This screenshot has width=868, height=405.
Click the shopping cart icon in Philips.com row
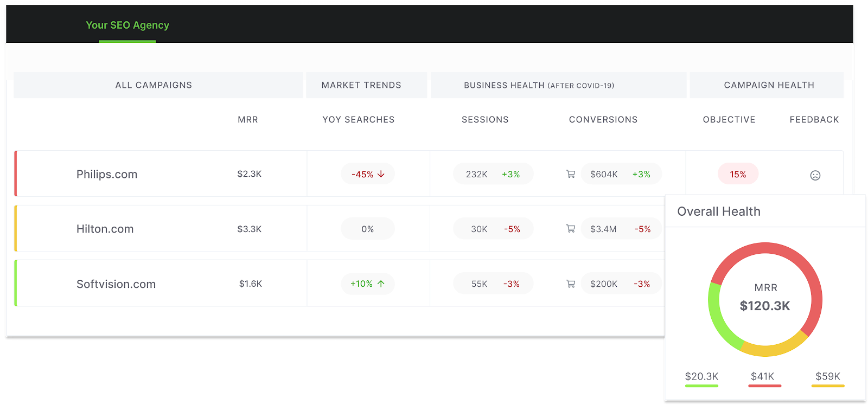click(x=571, y=174)
